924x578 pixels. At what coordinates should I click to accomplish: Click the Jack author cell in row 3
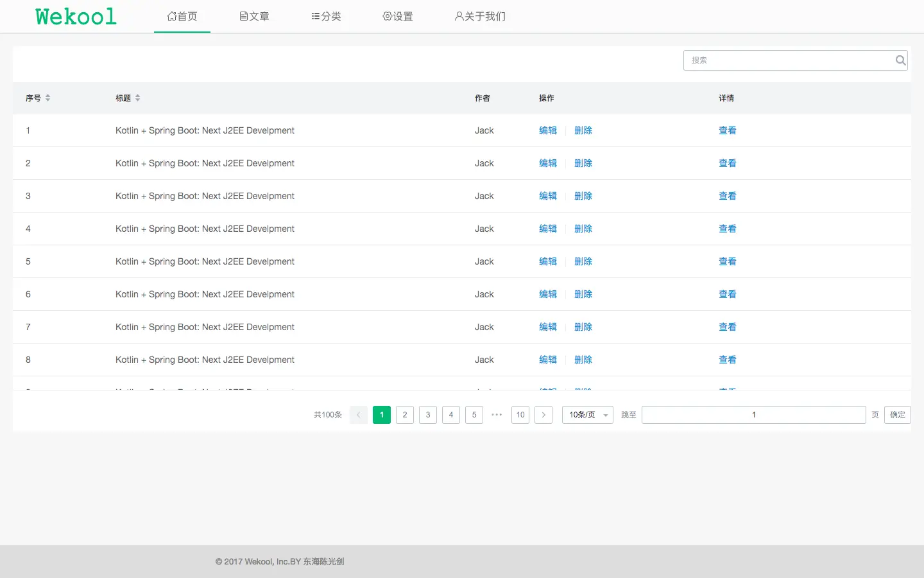484,196
